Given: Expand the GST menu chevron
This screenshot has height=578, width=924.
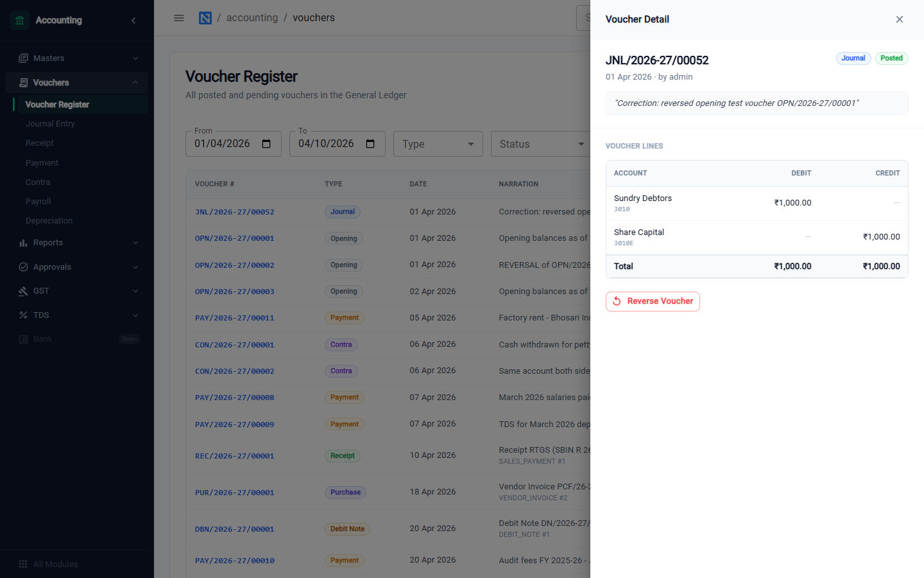Looking at the screenshot, I should click(x=135, y=291).
